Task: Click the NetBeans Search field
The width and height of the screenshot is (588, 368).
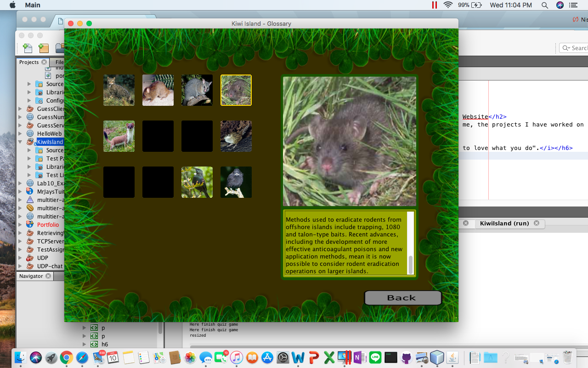Action: click(x=574, y=48)
